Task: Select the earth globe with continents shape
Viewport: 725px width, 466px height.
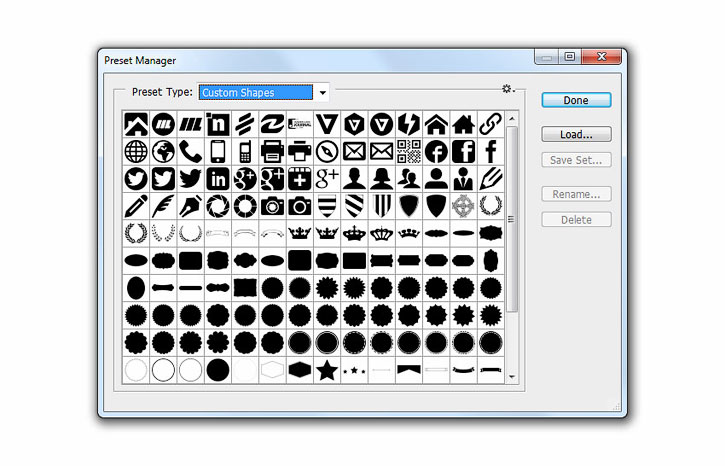Action: 163,152
